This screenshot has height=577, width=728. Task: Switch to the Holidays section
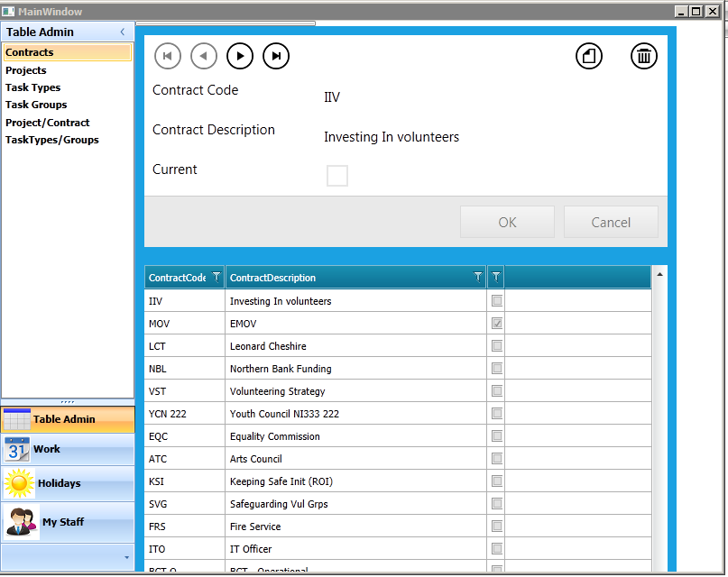68,483
